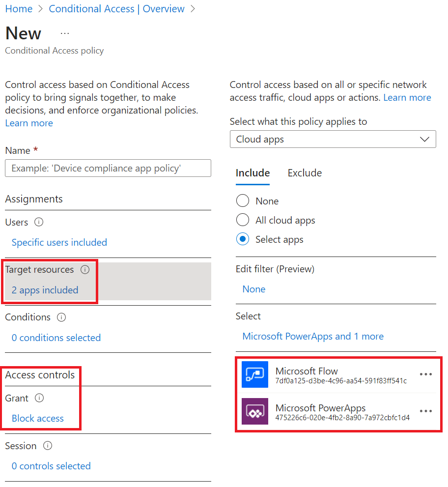Click the policy Name input field
This screenshot has width=448, height=487.
pos(108,168)
